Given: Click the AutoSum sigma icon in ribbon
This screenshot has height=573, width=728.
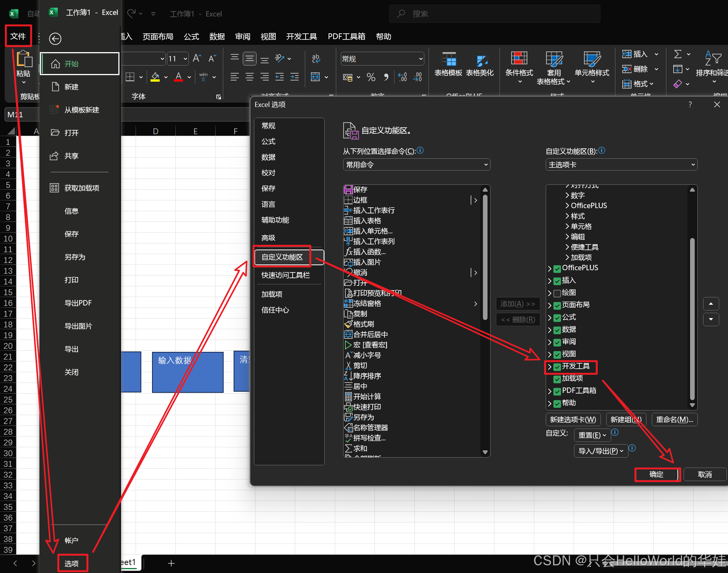Looking at the screenshot, I should point(678,54).
